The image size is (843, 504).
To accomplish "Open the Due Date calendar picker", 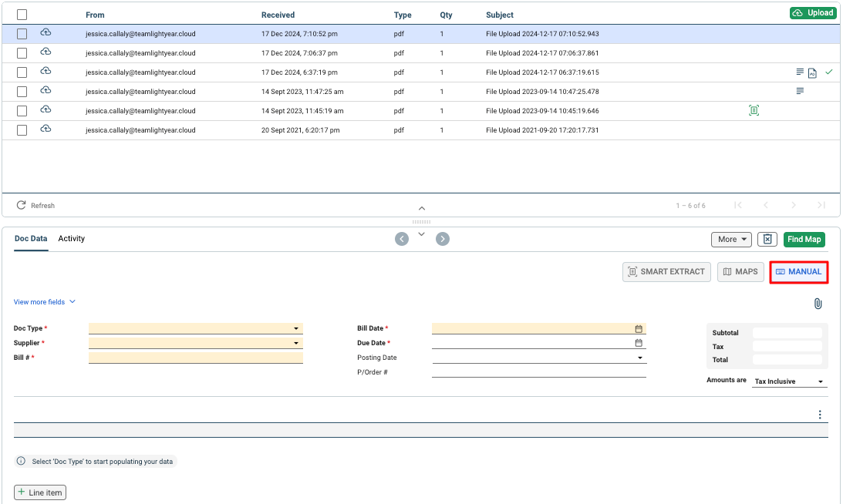I will pos(639,343).
